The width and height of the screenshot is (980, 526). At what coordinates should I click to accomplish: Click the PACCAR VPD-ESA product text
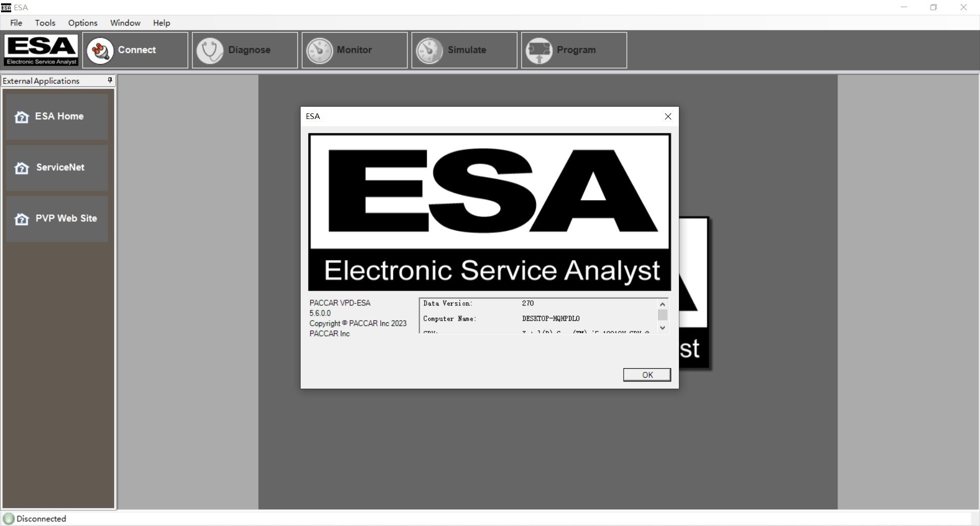pos(340,303)
